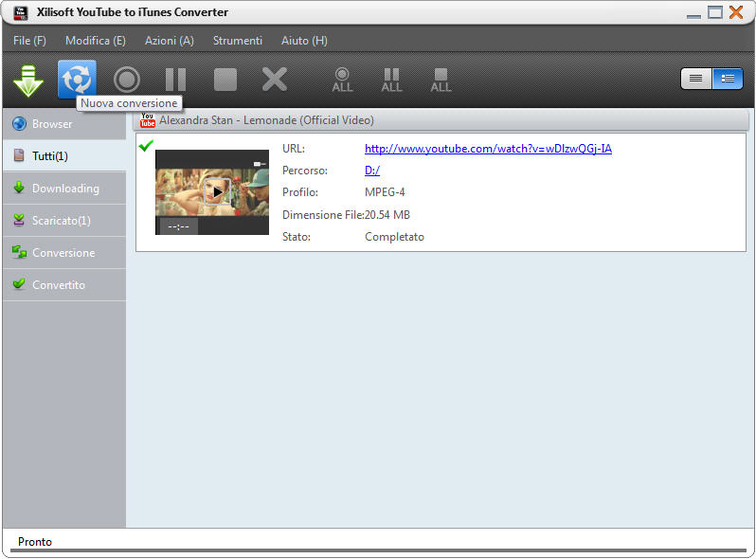Open the Modifica (E) menu
This screenshot has width=756, height=559.
tap(96, 41)
